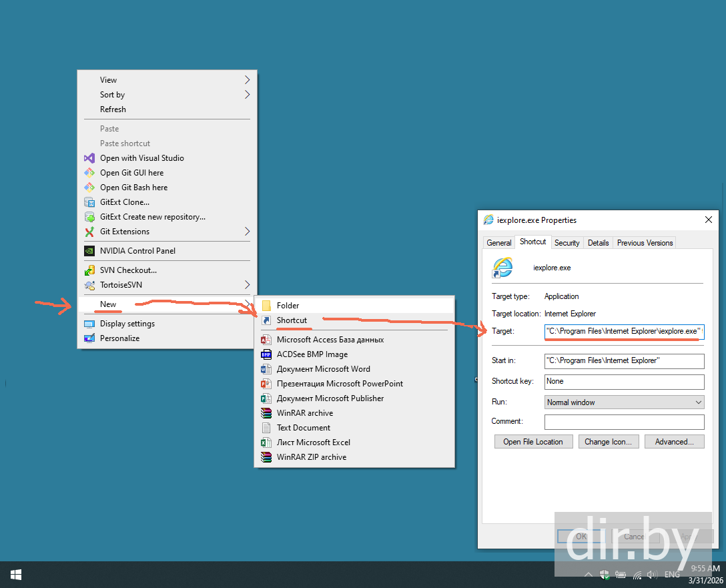Click the SVN Checkout icon
726x588 pixels.
89,270
